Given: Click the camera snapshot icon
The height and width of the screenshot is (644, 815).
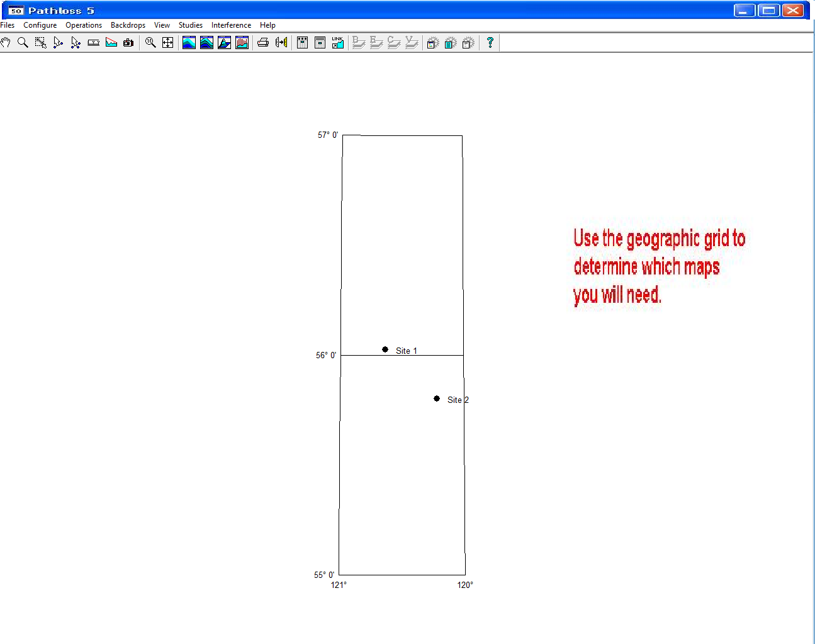Looking at the screenshot, I should [x=128, y=43].
